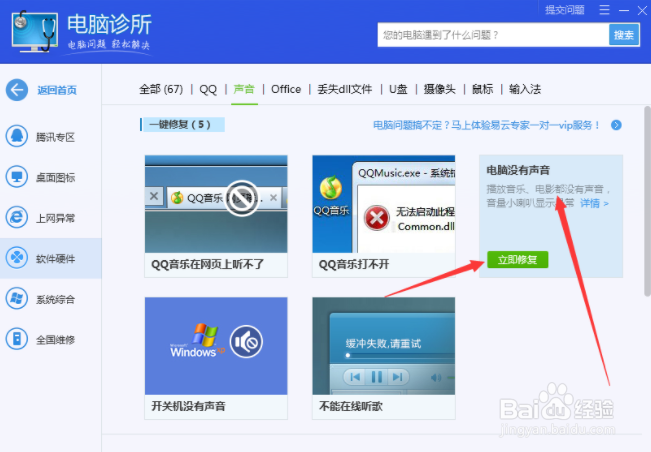Switch to the U盘 tab
Viewport: 651px width, 452px height.
point(398,89)
